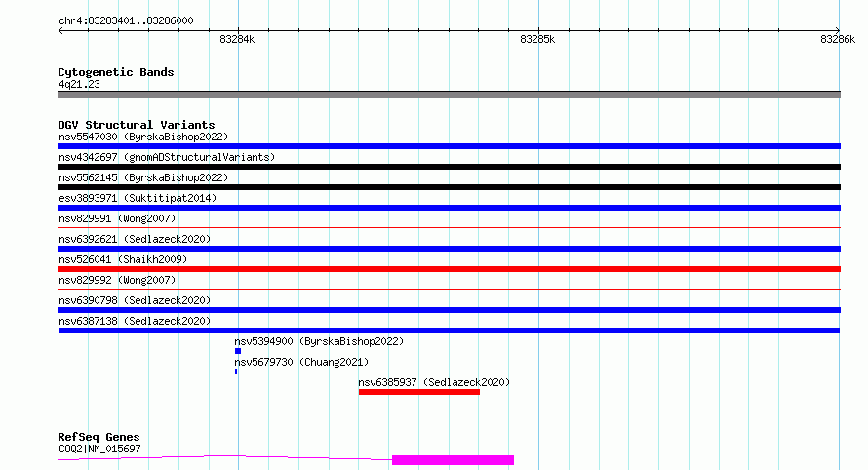Image resolution: width=868 pixels, height=470 pixels.
Task: Click the blue bar for nsv6387138
Action: click(449, 331)
